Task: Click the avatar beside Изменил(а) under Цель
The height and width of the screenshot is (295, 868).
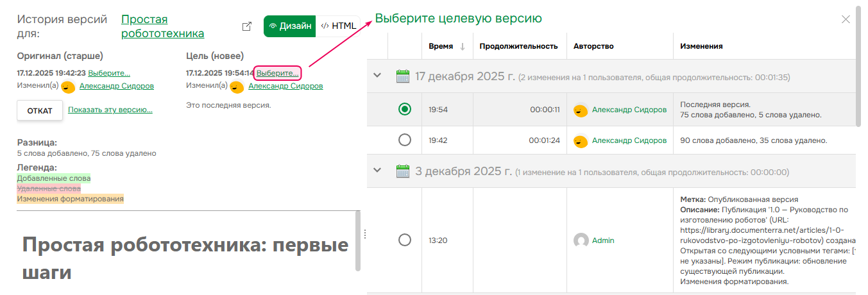Action: point(237,87)
